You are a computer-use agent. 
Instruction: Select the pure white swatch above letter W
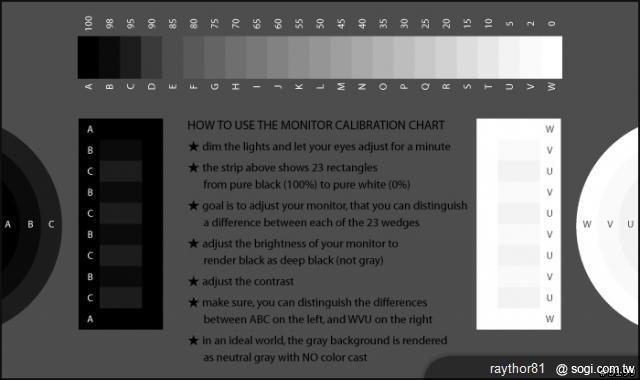coord(552,57)
